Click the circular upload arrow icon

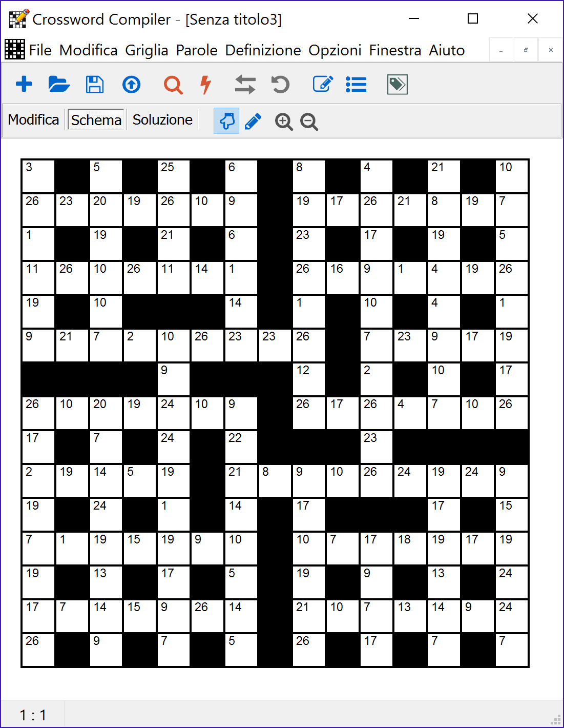(132, 85)
